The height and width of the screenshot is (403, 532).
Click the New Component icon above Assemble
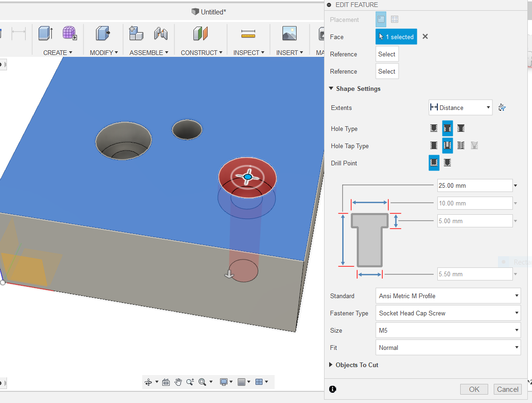point(136,33)
